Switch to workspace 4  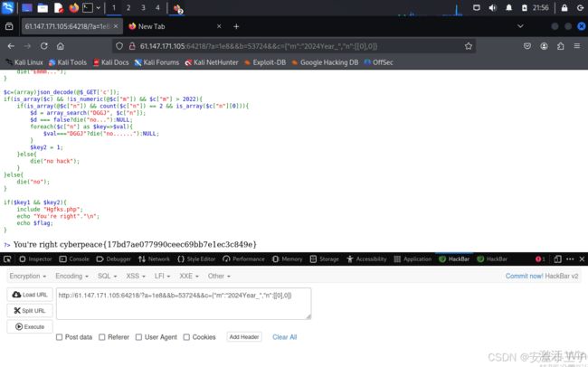point(157,8)
